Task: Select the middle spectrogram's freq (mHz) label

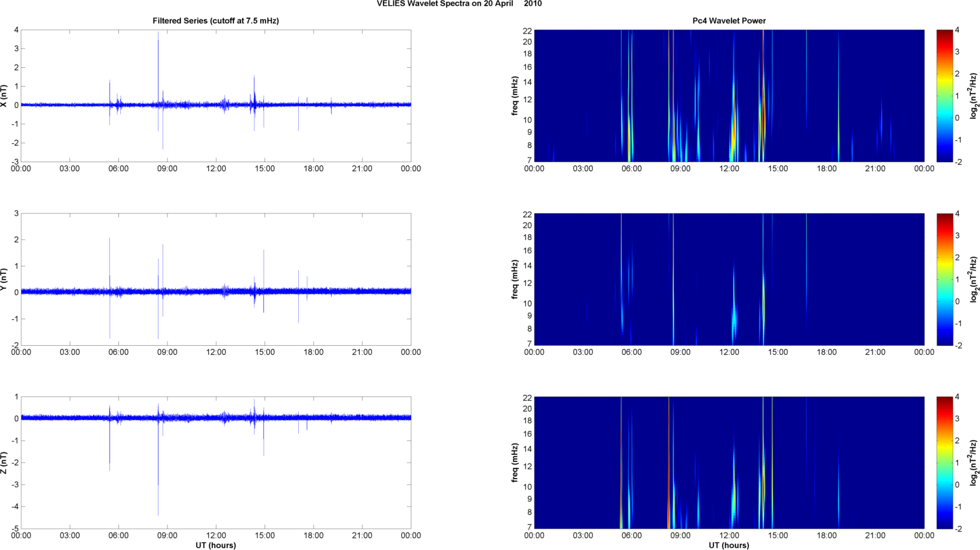Action: (515, 279)
